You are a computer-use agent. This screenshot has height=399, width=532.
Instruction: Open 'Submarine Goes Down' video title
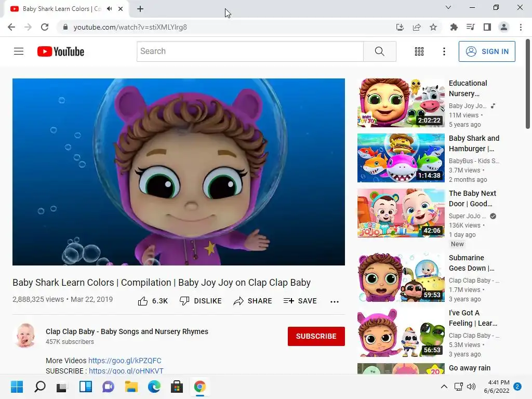pos(472,262)
